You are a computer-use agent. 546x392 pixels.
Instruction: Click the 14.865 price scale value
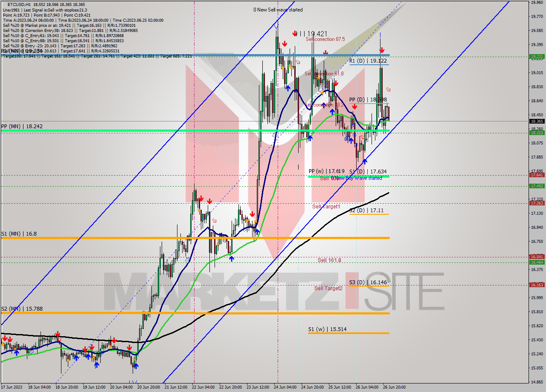[537, 382]
